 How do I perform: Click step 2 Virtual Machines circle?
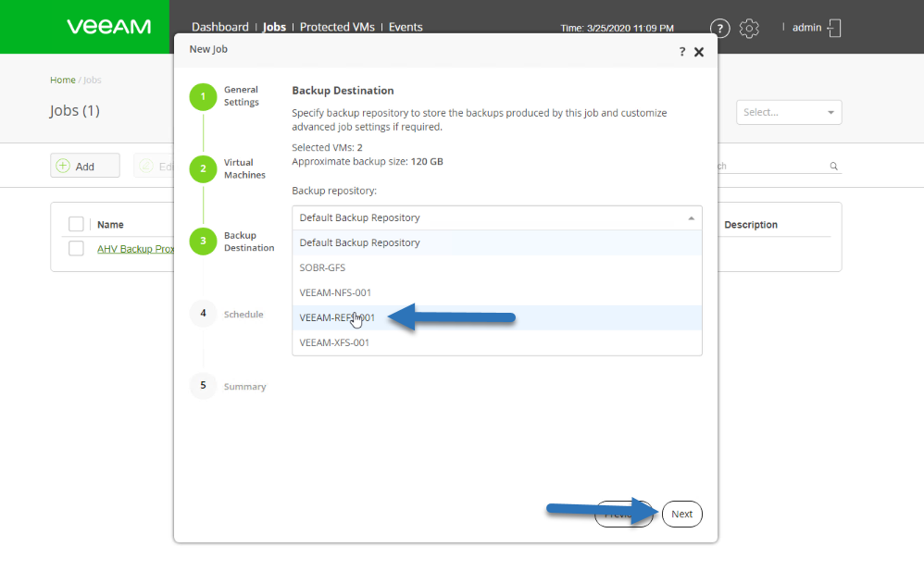coord(203,168)
